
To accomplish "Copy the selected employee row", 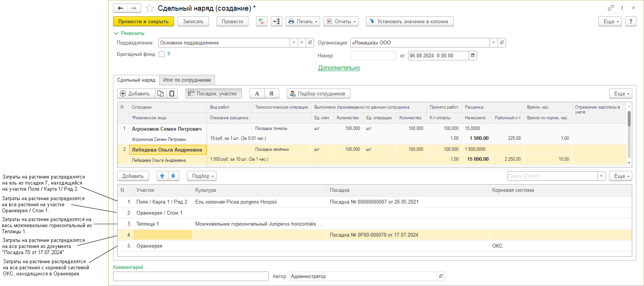I will tap(161, 93).
